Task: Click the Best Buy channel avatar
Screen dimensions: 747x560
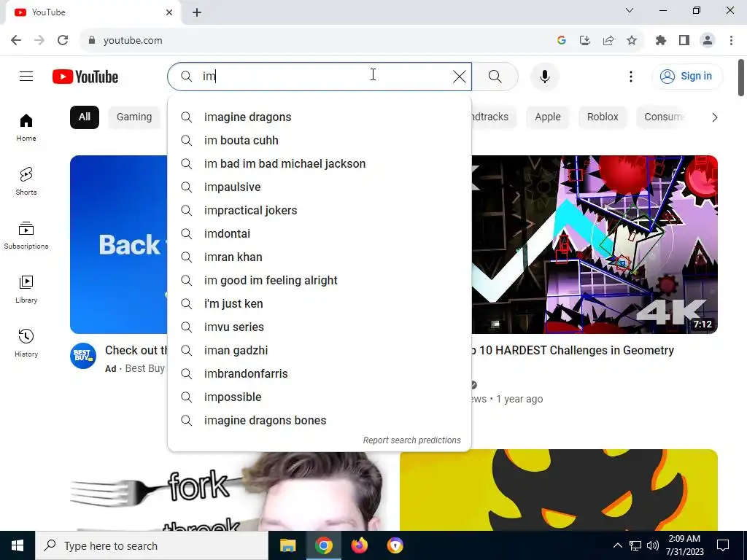Action: click(83, 356)
